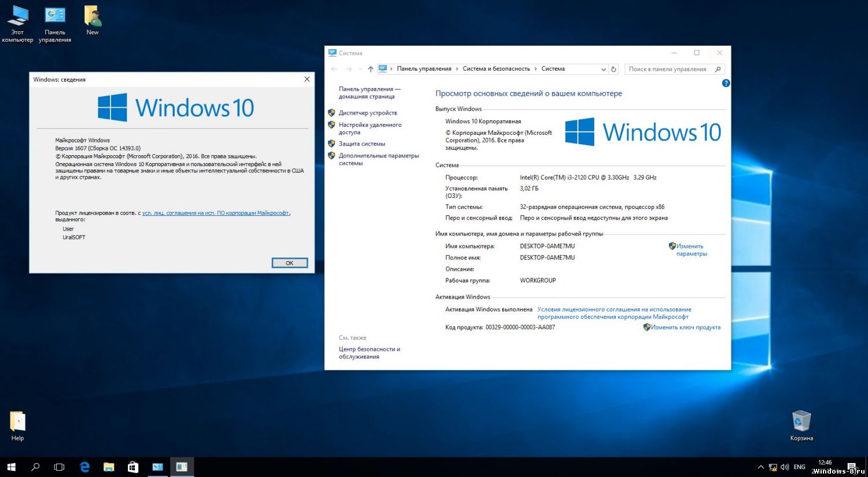Click 'Изменить ключ продукта' link

point(686,327)
